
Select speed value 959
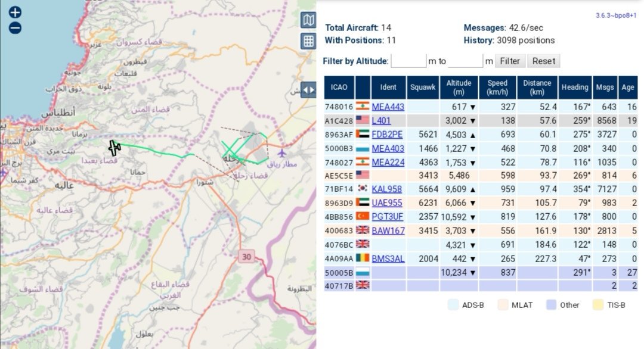coord(507,189)
